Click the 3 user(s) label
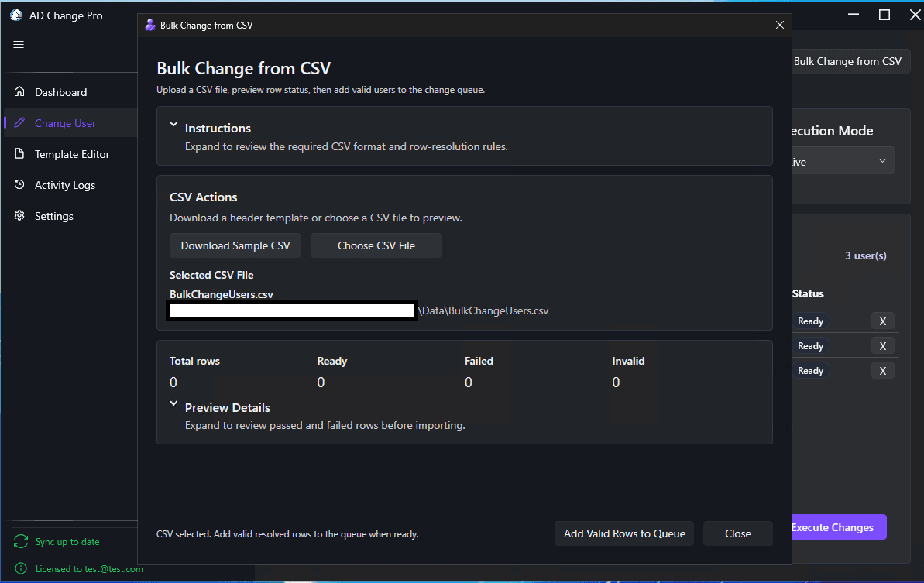 (x=866, y=255)
